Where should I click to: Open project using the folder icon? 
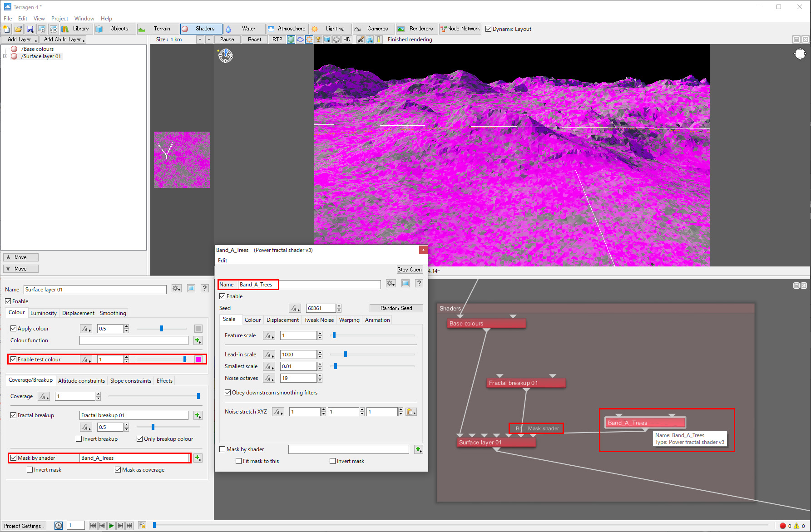coord(18,29)
